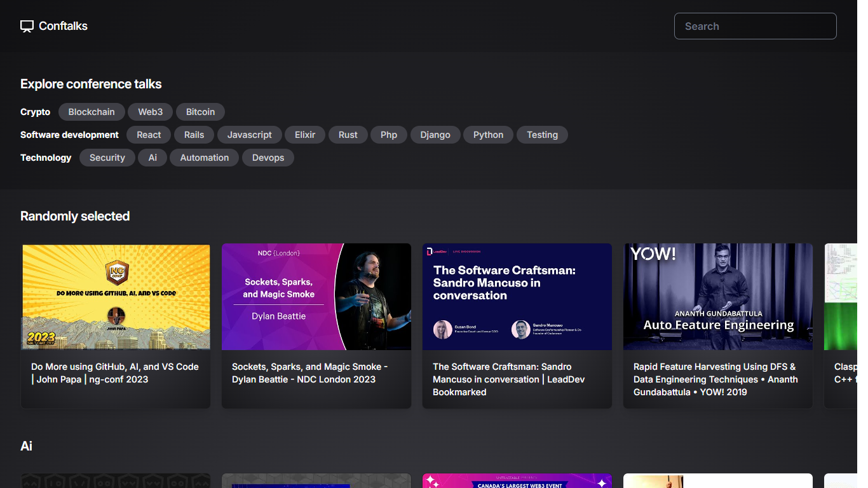Filter talks by Bitcoin tag
The width and height of the screenshot is (868, 488).
pos(200,112)
